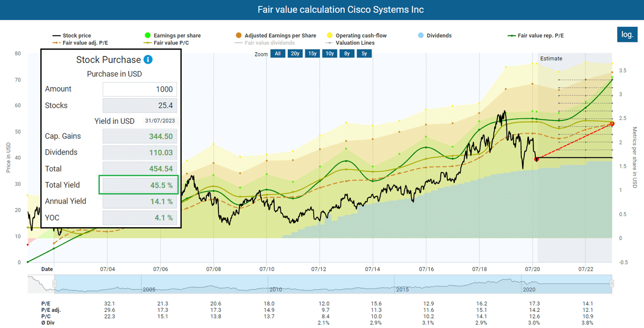Grab the navigator's left range handle
Screen dimensions: 644x328
point(55,284)
